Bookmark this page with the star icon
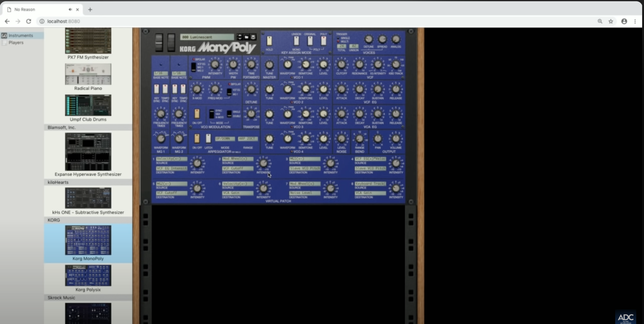Viewport: 644px width, 324px height. [x=611, y=21]
